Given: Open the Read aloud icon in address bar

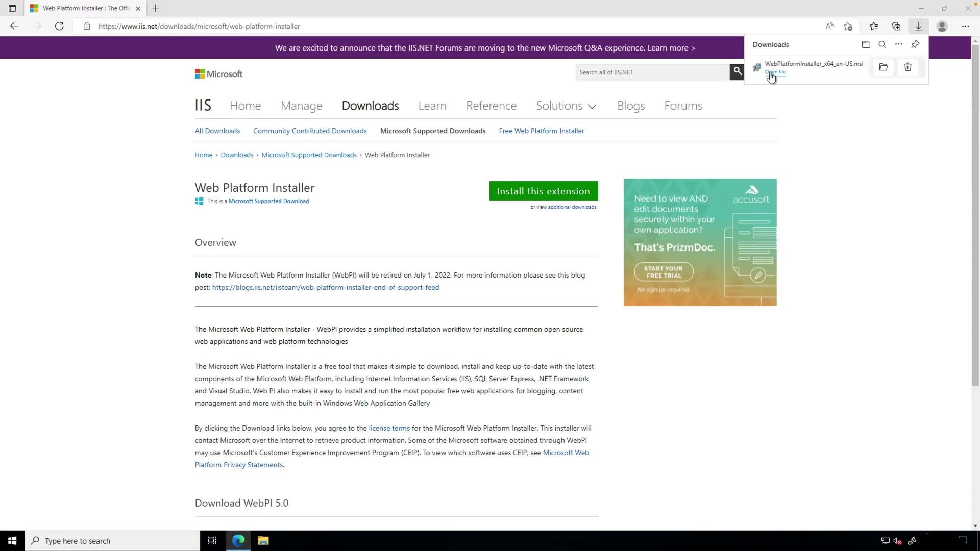Looking at the screenshot, I should [x=829, y=26].
